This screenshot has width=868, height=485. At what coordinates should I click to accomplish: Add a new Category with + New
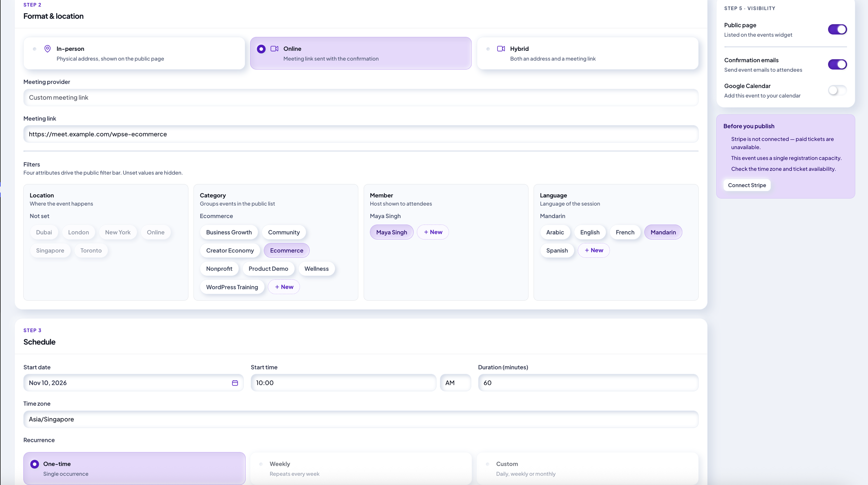(x=284, y=287)
